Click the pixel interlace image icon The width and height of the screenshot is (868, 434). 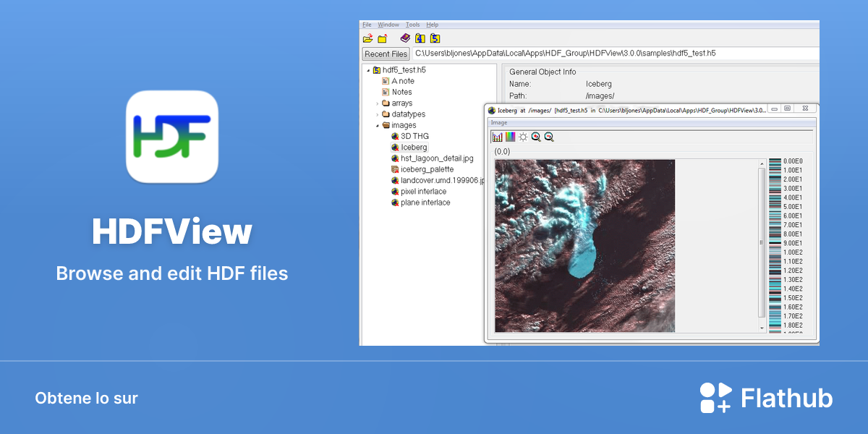(x=395, y=192)
